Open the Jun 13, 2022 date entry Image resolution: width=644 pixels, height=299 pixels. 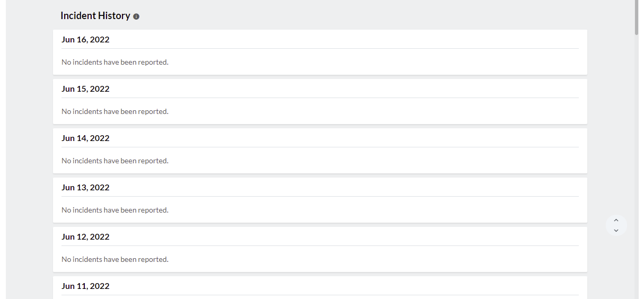point(85,188)
